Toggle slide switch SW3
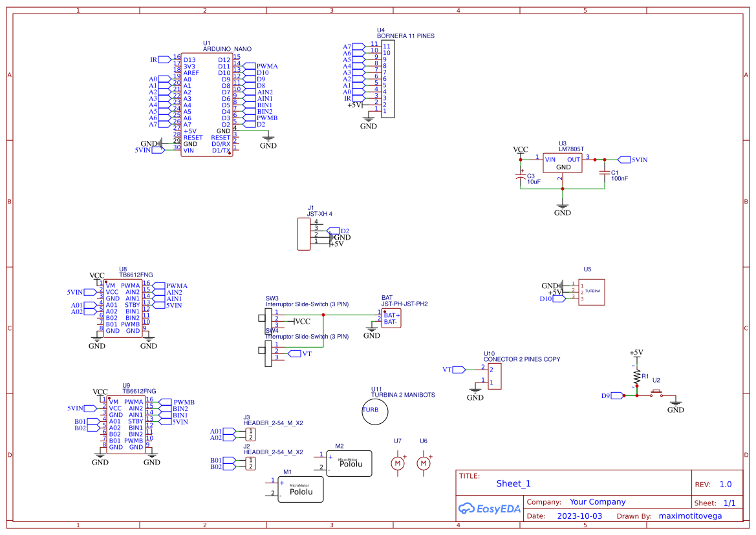 tap(268, 320)
